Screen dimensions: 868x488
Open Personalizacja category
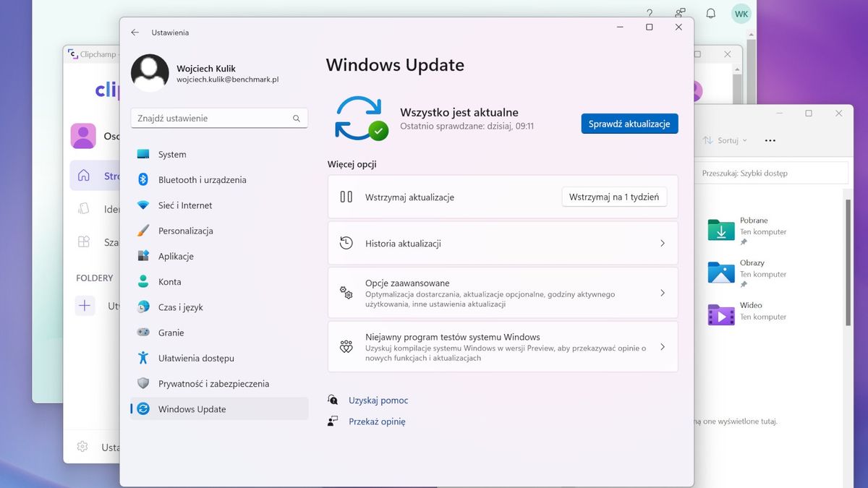pyautogui.click(x=219, y=231)
